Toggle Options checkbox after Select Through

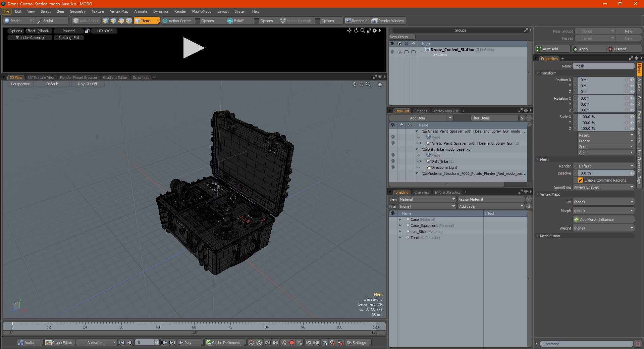pyautogui.click(x=318, y=21)
